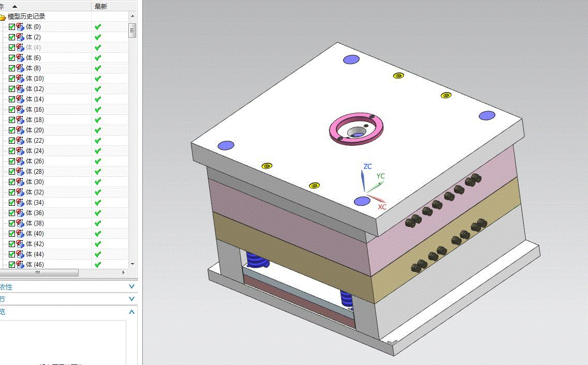Select the 体 (32) tree row
The image size is (588, 365).
[x=35, y=192]
